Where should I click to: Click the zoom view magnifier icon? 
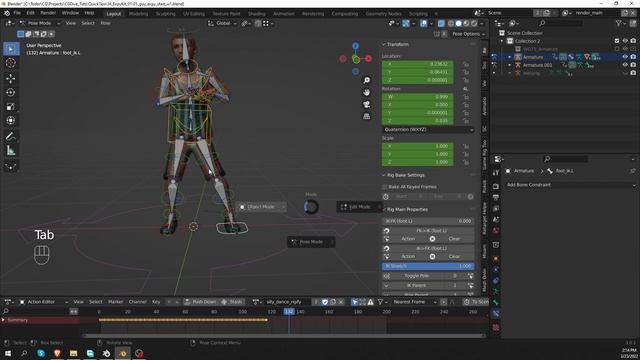[367, 80]
